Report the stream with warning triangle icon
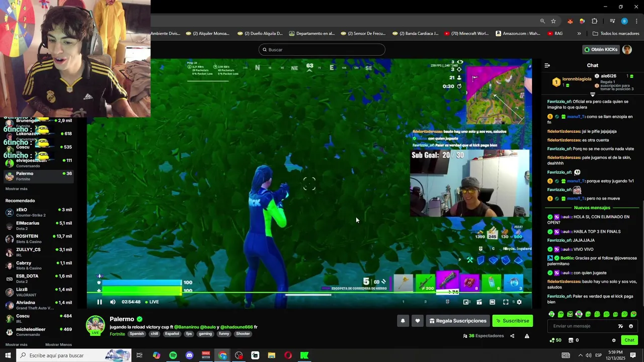Viewport: 644px width, 362px height. click(527, 336)
